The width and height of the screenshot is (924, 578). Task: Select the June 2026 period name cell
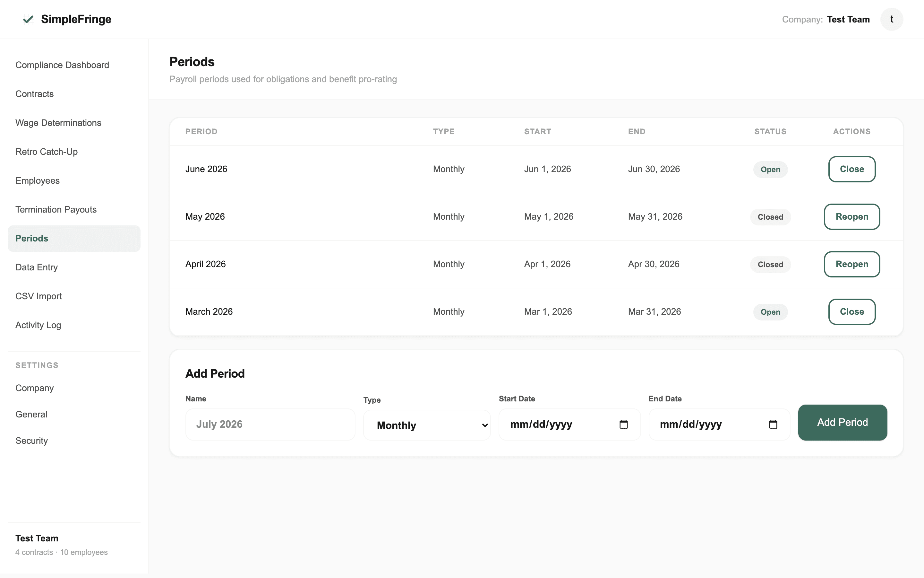tap(206, 169)
